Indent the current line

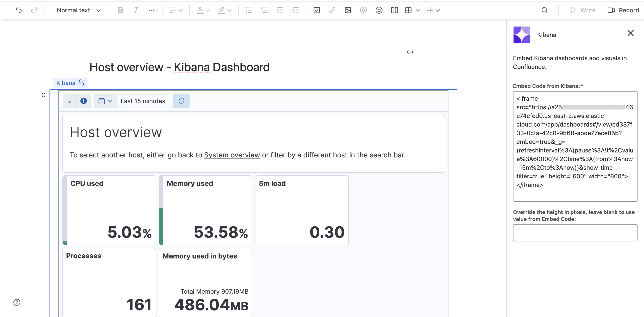[x=295, y=10]
